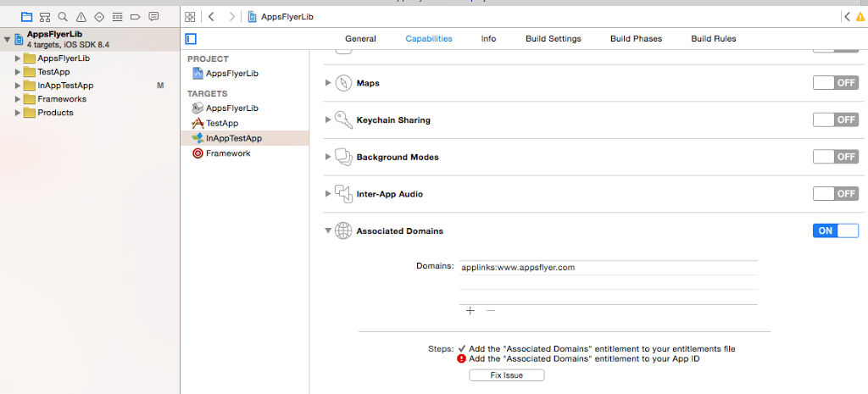
Task: Click the Associated Domains globe icon
Action: 344,230
